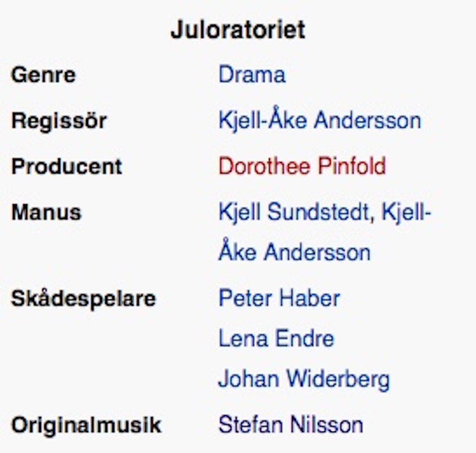
Task: Click the Juloratoriet infobox title
Action: coord(238,29)
